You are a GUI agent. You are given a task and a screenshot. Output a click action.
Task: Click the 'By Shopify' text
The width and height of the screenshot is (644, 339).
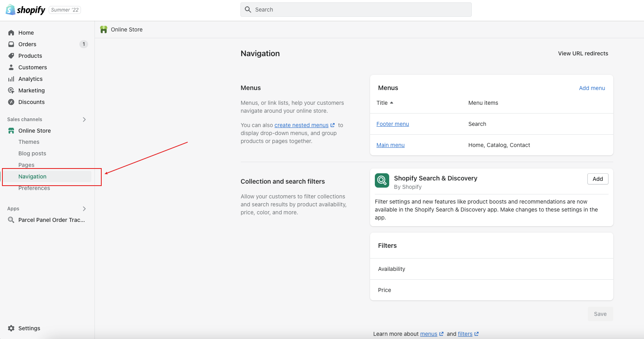click(408, 187)
